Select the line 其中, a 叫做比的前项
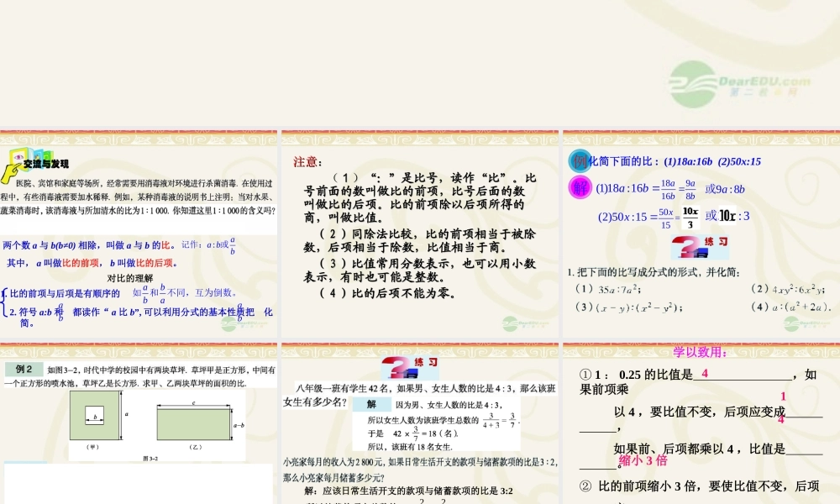 pyautogui.click(x=92, y=263)
